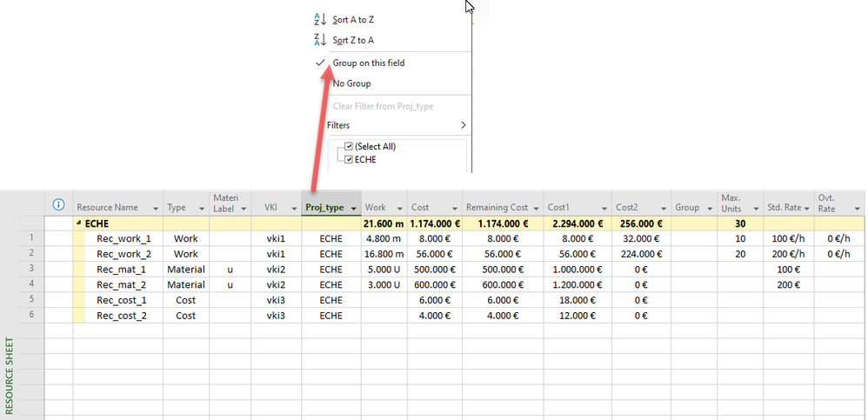Click 224.000 € Cost2 cell
Image resolution: width=868 pixels, height=420 pixels.
point(641,254)
